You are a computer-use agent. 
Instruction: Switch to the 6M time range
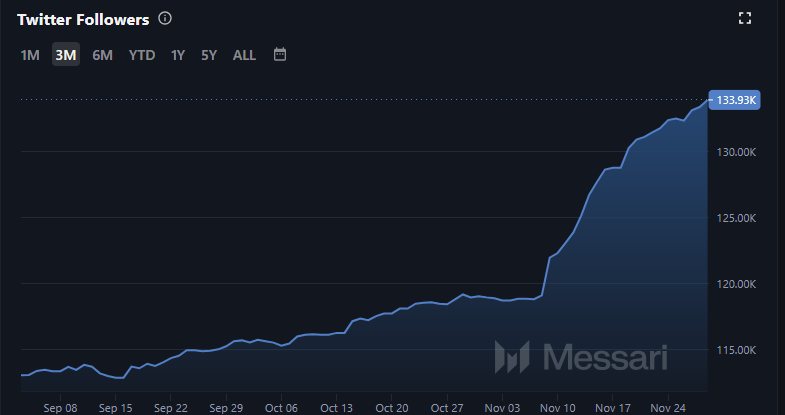click(x=102, y=55)
